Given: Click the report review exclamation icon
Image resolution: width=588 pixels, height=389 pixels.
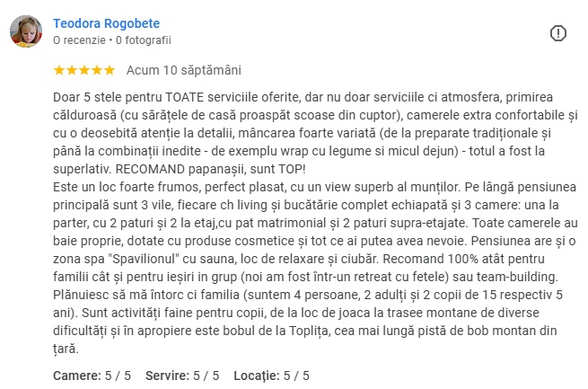Looking at the screenshot, I should [557, 33].
